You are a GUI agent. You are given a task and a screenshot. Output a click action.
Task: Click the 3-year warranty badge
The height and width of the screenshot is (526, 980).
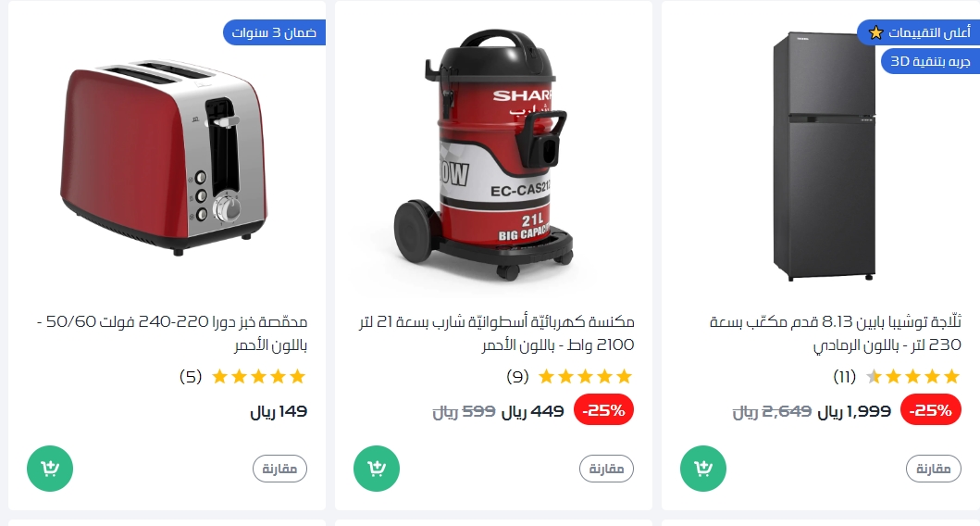(x=274, y=32)
